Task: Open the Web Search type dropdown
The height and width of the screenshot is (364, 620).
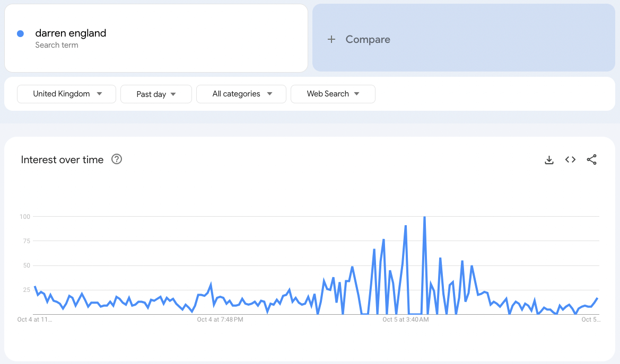Action: (x=333, y=94)
